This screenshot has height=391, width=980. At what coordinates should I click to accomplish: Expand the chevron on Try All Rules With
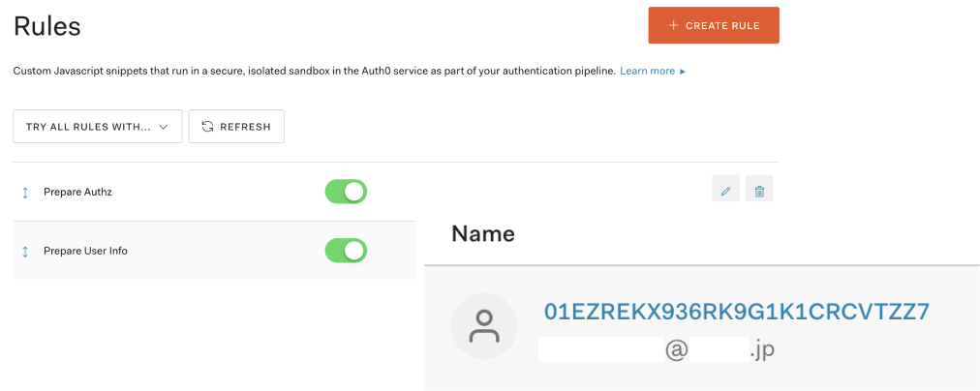(x=164, y=127)
